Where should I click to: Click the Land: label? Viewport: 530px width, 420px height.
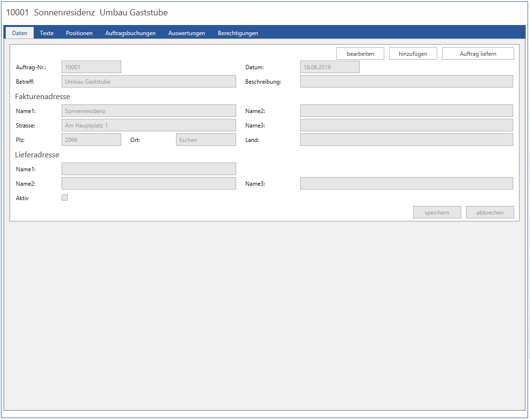click(x=252, y=140)
